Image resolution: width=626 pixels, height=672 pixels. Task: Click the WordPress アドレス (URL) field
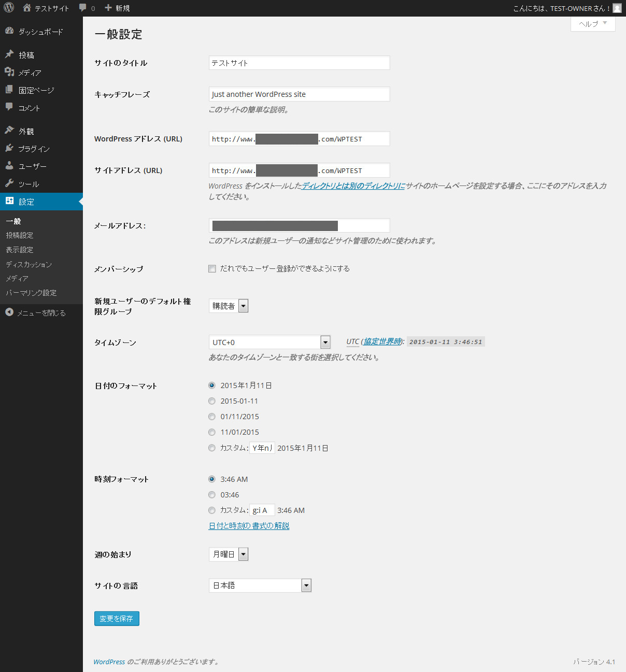pos(300,139)
